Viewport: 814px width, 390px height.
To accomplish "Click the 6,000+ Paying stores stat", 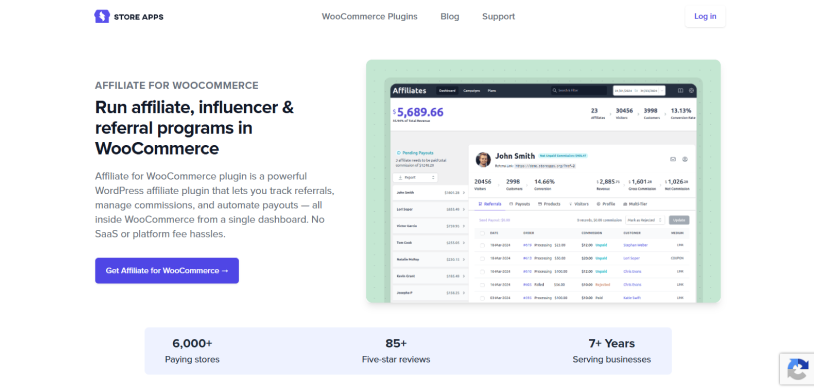I will [192, 351].
